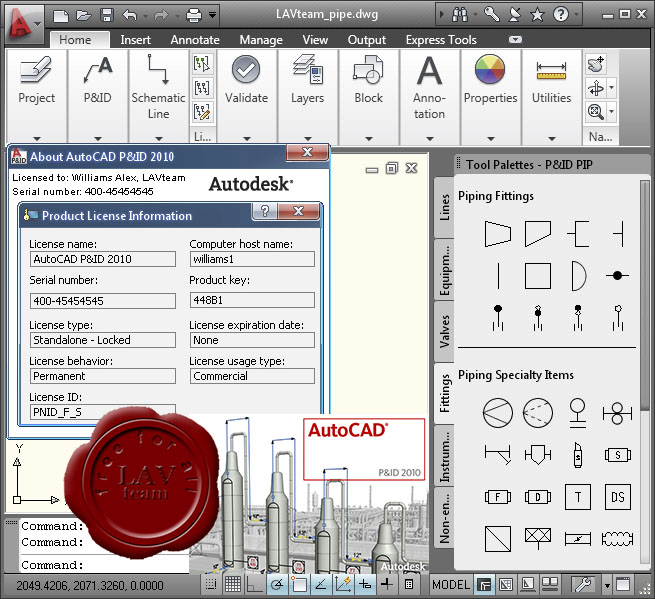The image size is (655, 599).
Task: Click the bottom Command line prompt
Action: [x=52, y=565]
